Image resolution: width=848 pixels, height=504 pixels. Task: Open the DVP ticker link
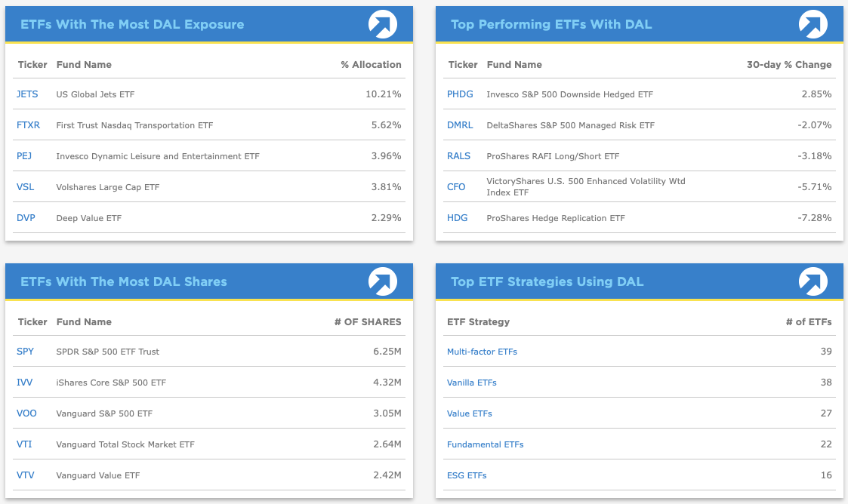(x=26, y=218)
